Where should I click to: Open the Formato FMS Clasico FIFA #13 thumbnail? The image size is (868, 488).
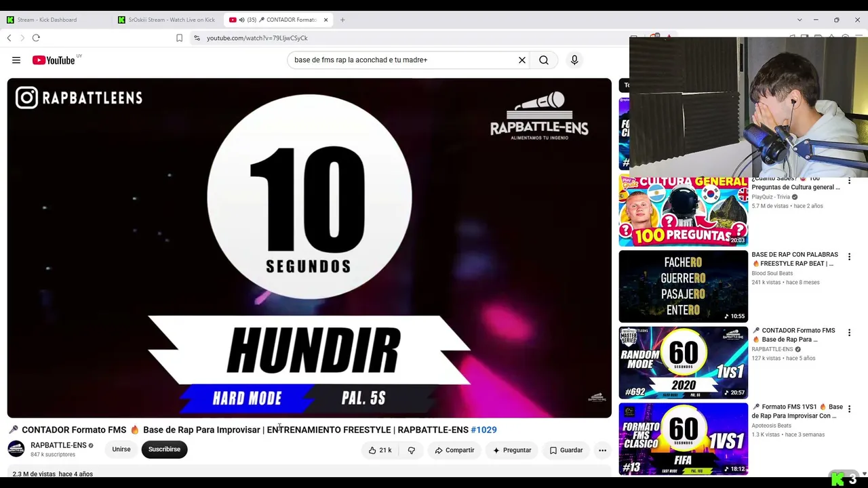point(683,439)
